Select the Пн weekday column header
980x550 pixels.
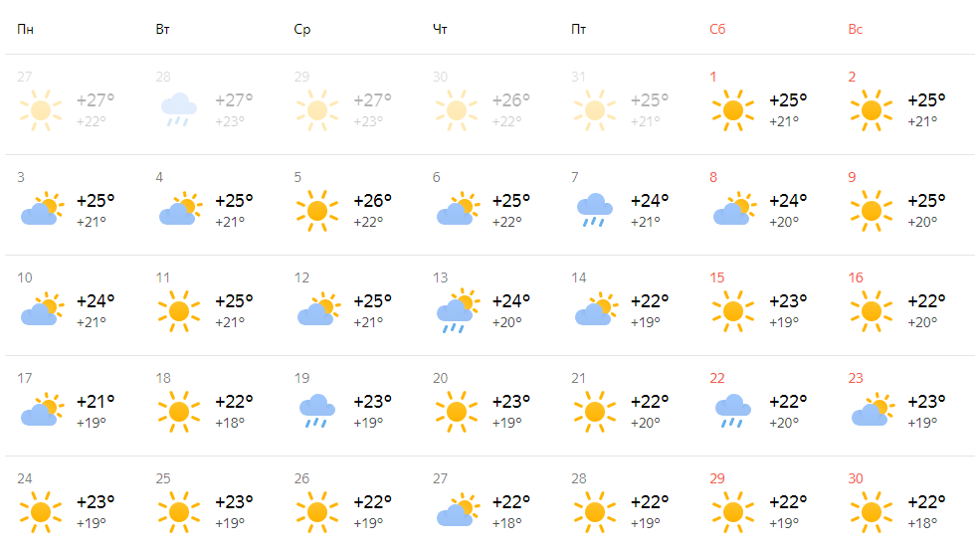coord(26,29)
